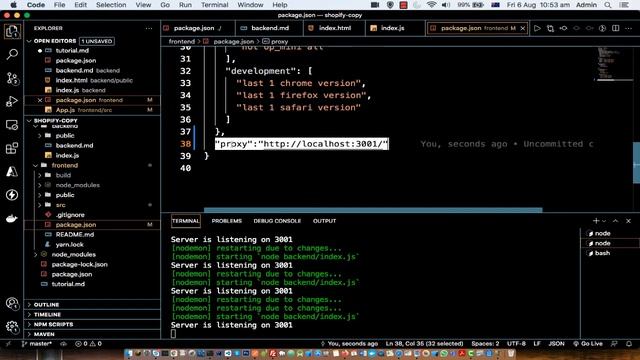640x360 pixels.
Task: Change UTF-8 encoding in status bar
Action: [516, 344]
